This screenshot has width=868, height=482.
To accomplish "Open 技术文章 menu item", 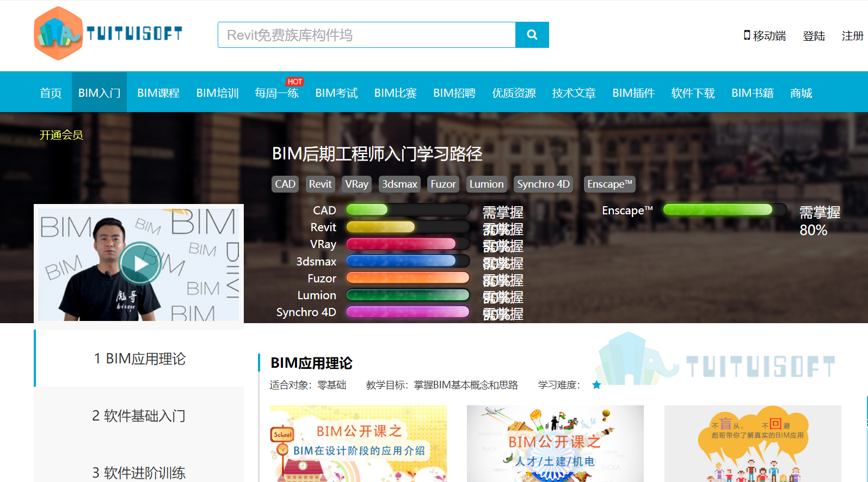I will coord(574,93).
